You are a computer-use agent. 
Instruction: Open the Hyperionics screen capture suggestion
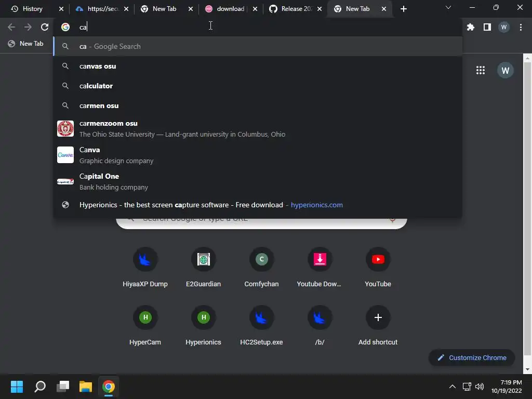(x=258, y=205)
